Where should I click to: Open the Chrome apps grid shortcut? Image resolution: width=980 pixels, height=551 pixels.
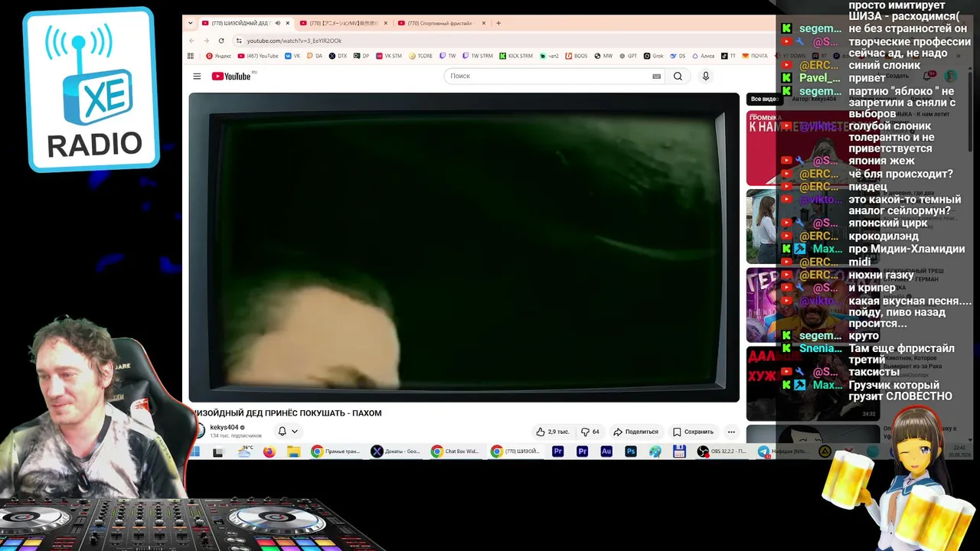(x=191, y=56)
